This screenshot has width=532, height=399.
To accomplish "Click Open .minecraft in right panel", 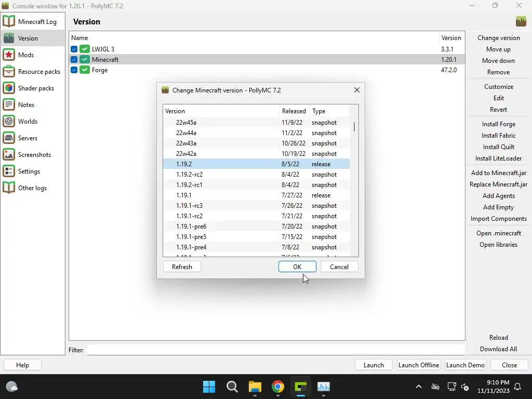I will [498, 233].
